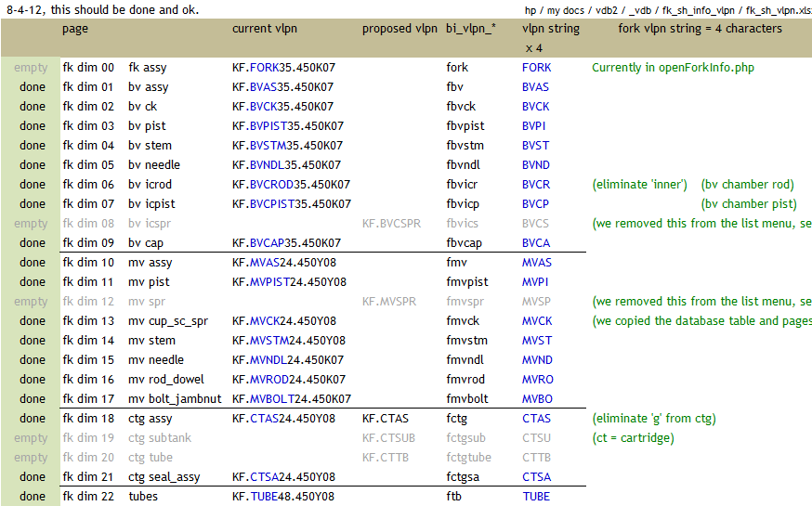Click the 'done' status beside fk dim 01
Screen dimensions: 812x506
click(x=33, y=87)
